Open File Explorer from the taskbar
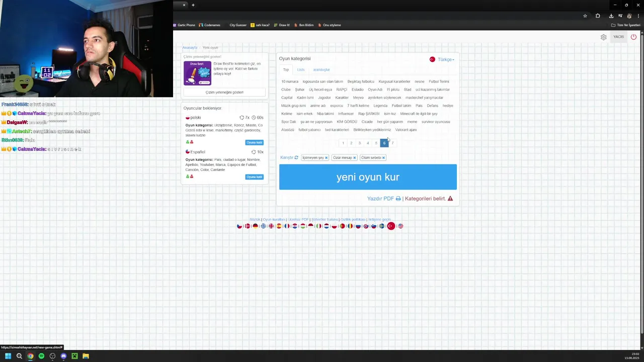Viewport: 644px width, 362px height. click(x=86, y=356)
